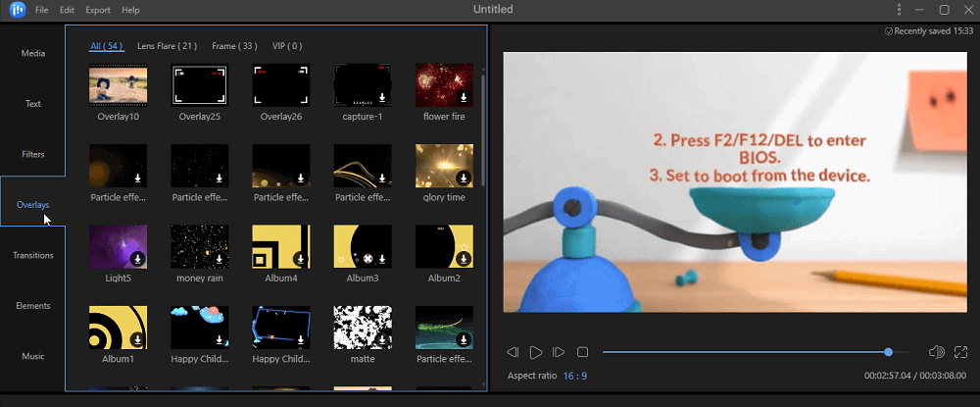Show the Frame overlays tab

tap(234, 45)
